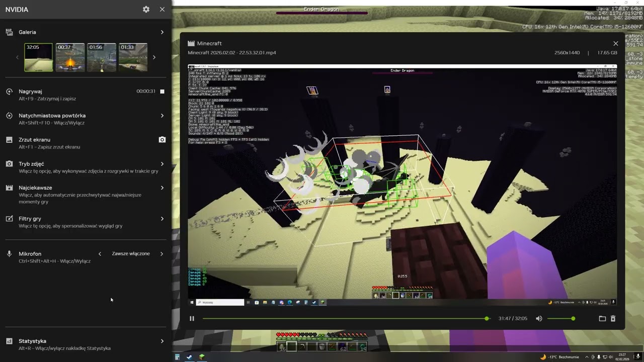Click the Nagrywaj record icon
The width and height of the screenshot is (644, 362).
[x=9, y=92]
